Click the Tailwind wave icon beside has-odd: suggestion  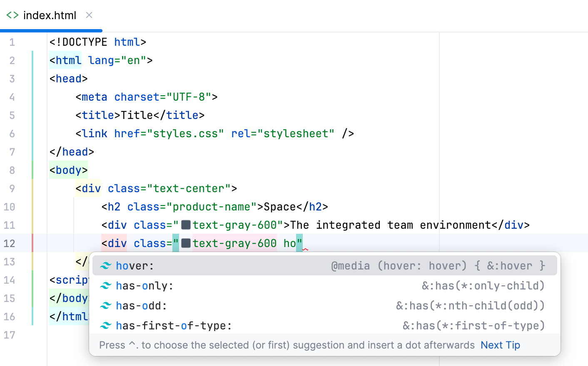(106, 305)
